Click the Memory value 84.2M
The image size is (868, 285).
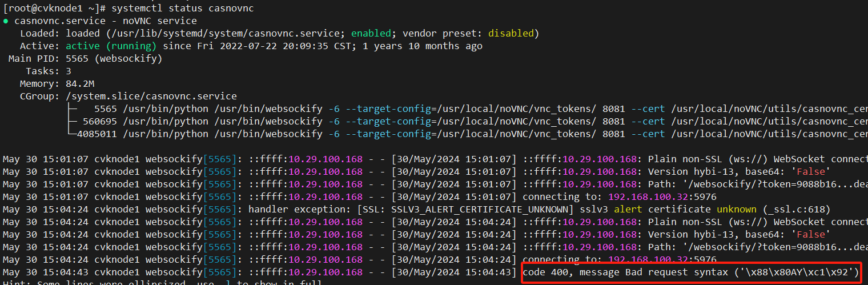pos(81,84)
